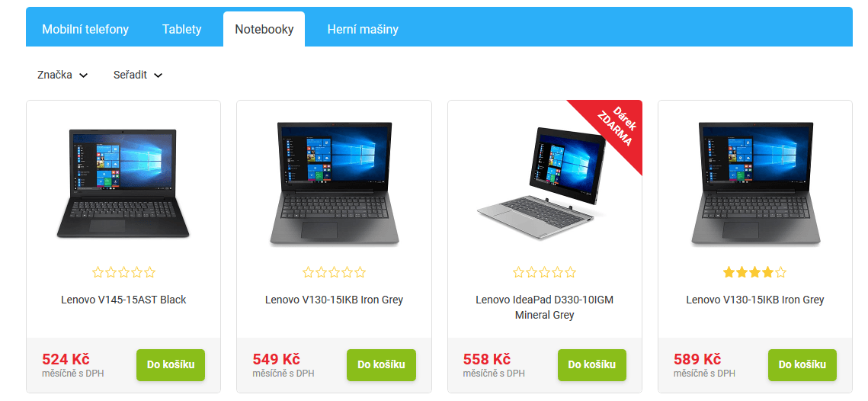
Task: Open the four-star rated V130-15IKB laptop image
Action: click(x=756, y=184)
